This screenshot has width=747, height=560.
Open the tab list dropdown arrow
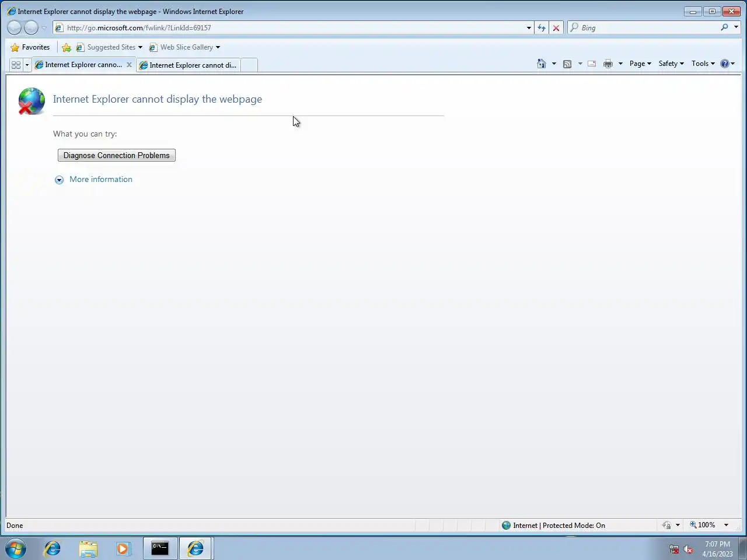27,65
